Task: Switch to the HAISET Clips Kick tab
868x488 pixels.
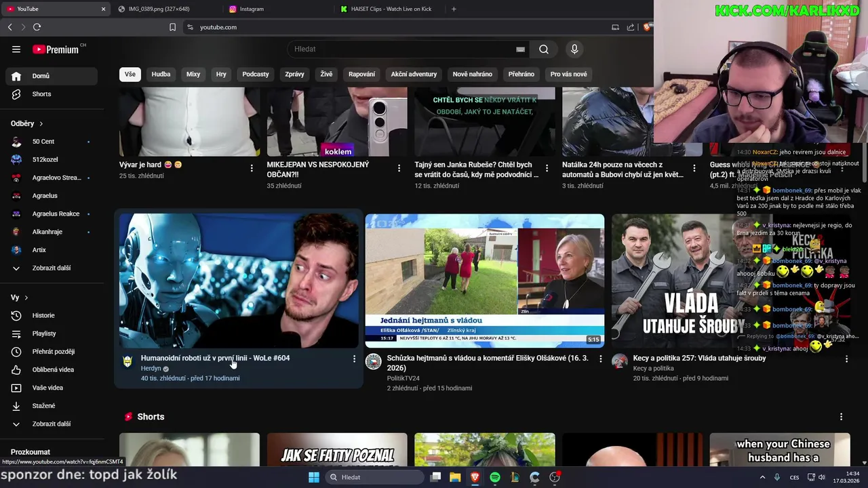Action: point(390,9)
